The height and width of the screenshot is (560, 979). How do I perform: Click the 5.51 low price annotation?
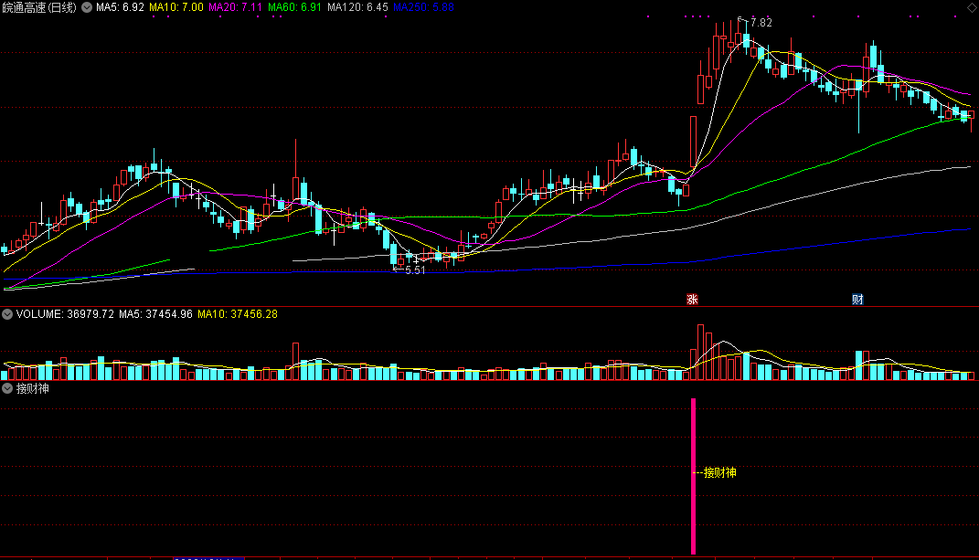click(x=415, y=270)
